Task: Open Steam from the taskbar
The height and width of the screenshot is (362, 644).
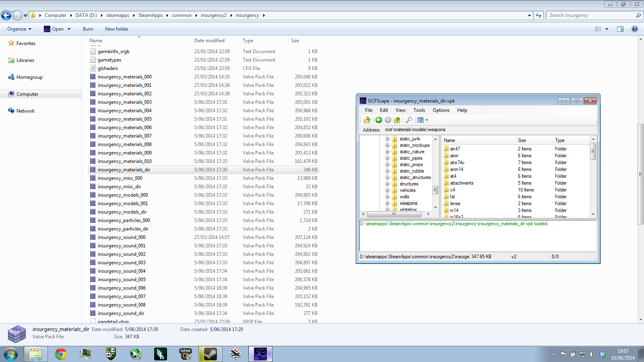Action: [x=211, y=354]
